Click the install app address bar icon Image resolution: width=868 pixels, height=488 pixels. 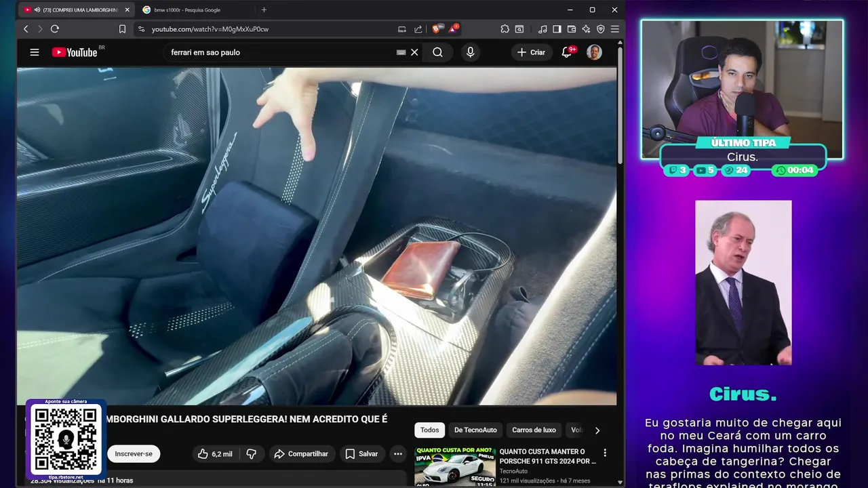(402, 29)
